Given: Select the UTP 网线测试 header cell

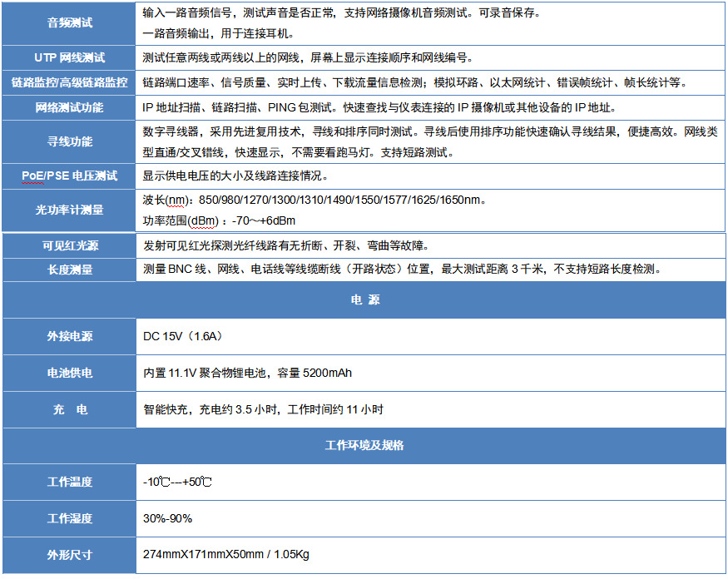Looking at the screenshot, I should click(70, 57).
